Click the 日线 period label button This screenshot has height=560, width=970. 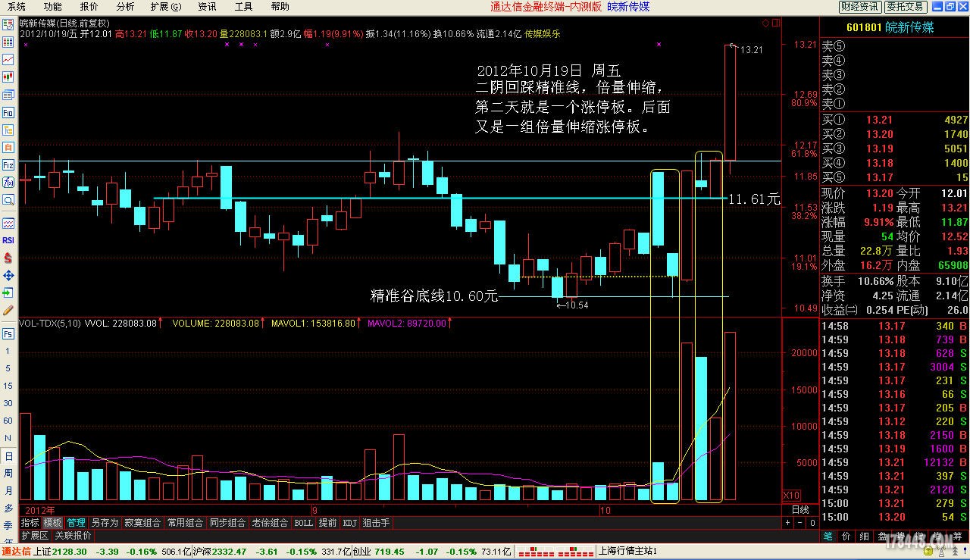[800, 510]
